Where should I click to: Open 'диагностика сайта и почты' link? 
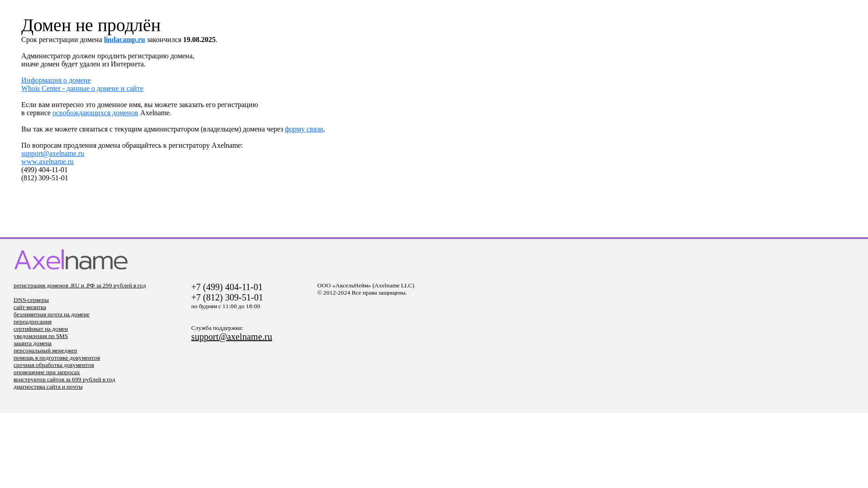click(48, 387)
